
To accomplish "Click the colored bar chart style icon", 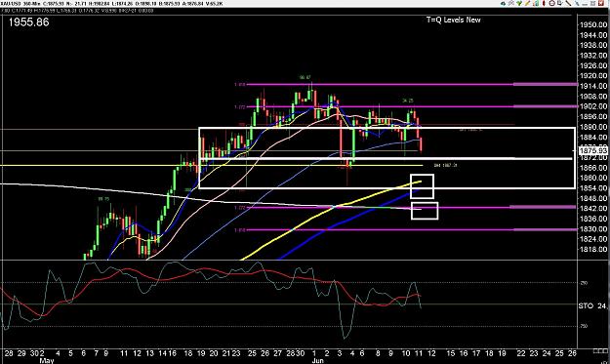I will point(536,3).
